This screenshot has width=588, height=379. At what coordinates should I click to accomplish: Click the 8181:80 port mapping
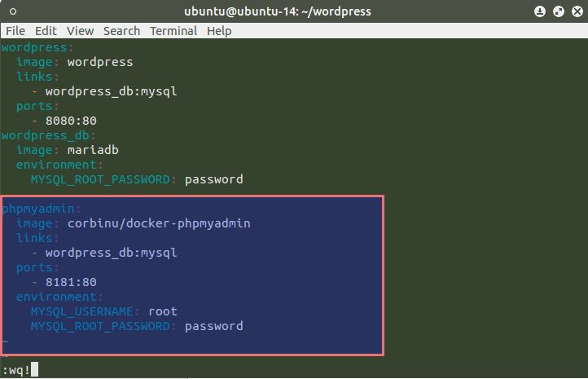click(x=71, y=282)
